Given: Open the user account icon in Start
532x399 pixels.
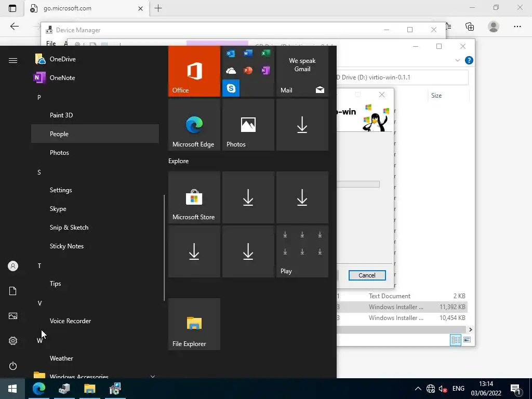Looking at the screenshot, I should pyautogui.click(x=13, y=266).
